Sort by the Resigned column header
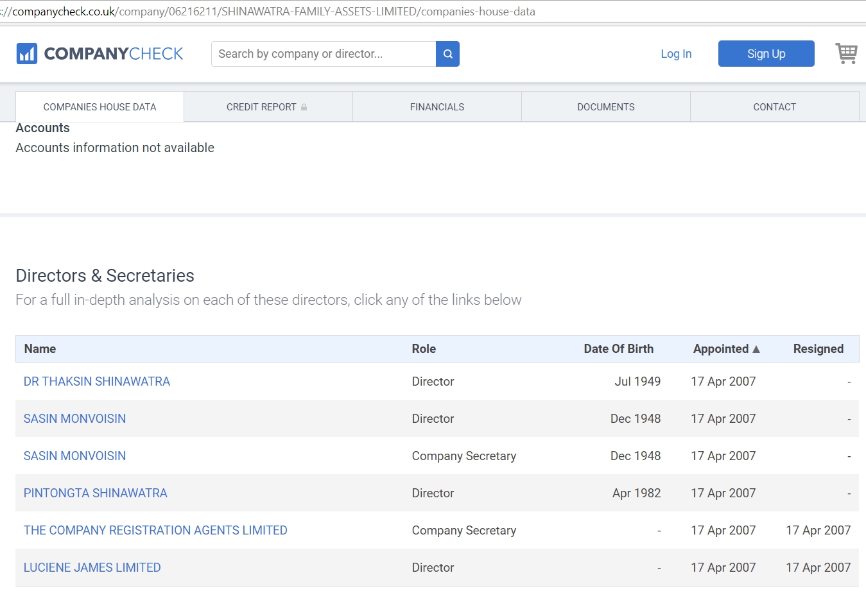This screenshot has width=866, height=616. (818, 349)
